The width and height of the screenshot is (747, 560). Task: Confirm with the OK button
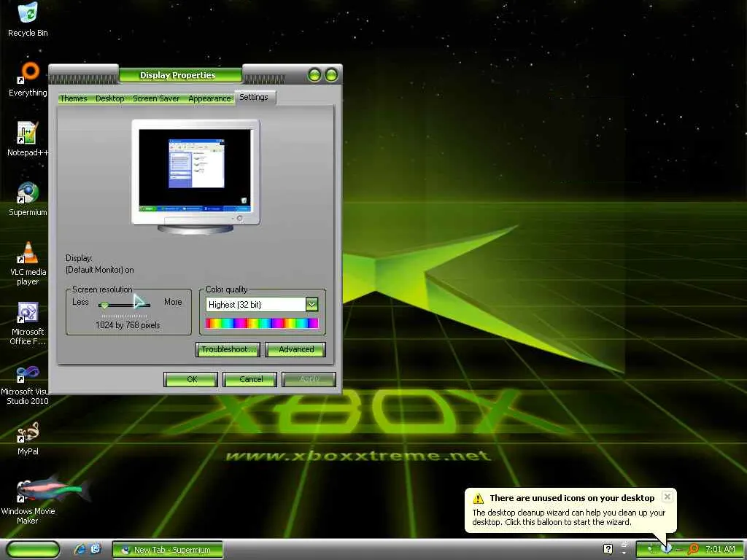190,379
